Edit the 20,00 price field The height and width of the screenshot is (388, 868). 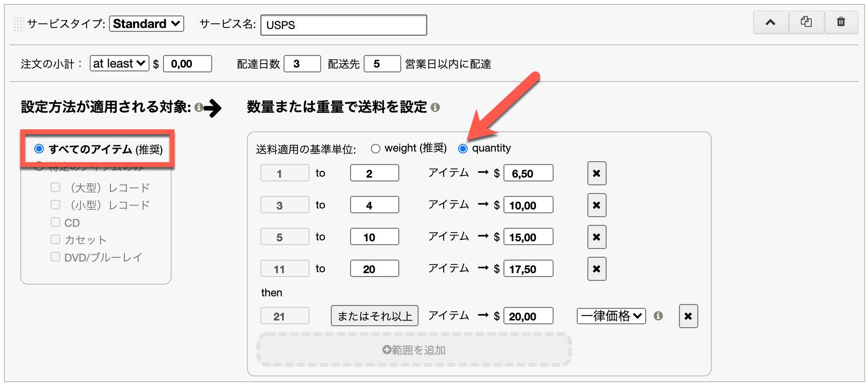click(x=529, y=316)
